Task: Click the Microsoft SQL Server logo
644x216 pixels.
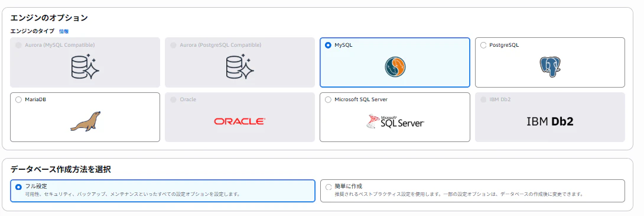Action: [395, 121]
